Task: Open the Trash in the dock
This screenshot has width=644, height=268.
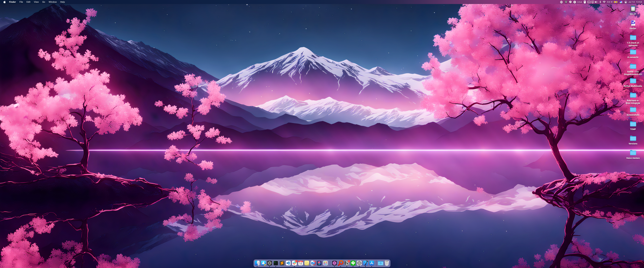Action: point(387,263)
